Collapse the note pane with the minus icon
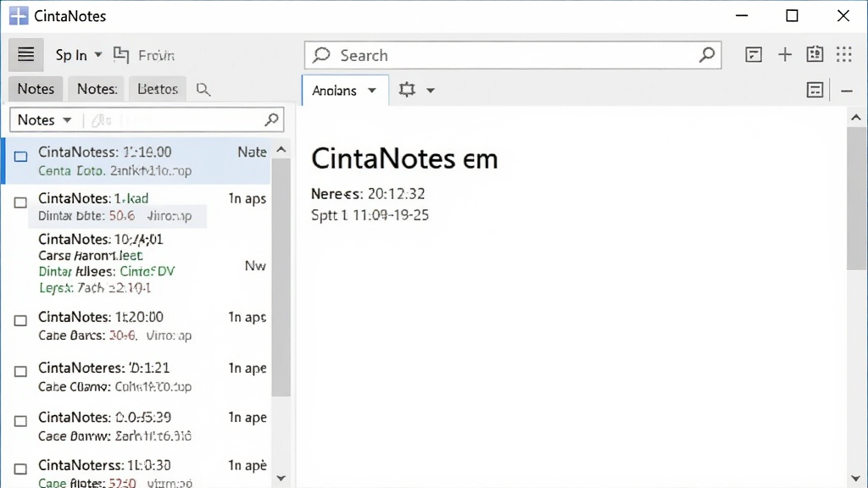The height and width of the screenshot is (488, 868). [847, 91]
